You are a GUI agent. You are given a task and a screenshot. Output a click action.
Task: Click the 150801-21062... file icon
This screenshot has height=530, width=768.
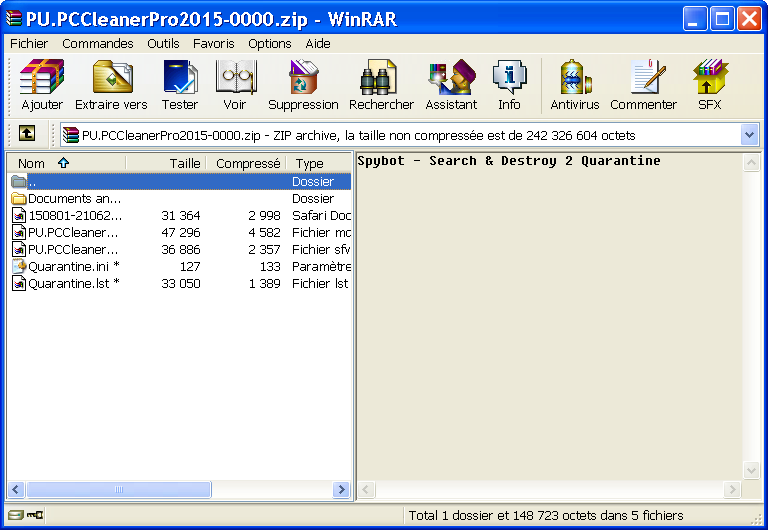19,216
